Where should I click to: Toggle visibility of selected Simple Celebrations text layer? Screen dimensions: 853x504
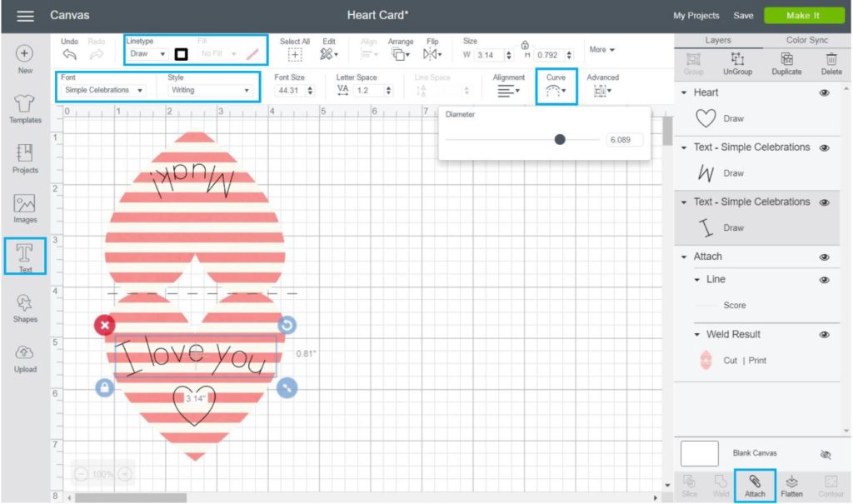[824, 202]
